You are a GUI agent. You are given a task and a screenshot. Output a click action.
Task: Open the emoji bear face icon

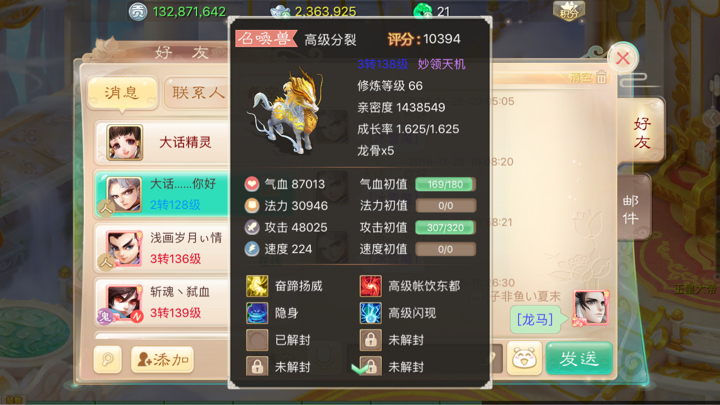524,359
